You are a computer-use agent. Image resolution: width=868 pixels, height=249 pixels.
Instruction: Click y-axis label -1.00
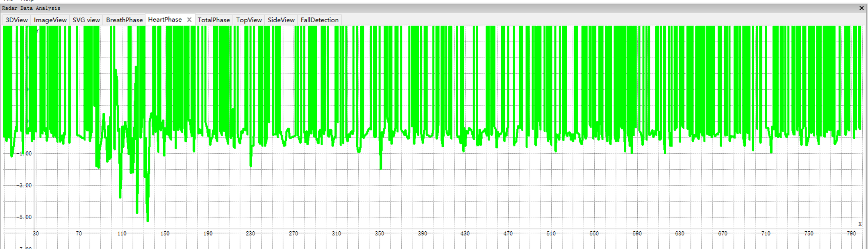[x=25, y=153]
